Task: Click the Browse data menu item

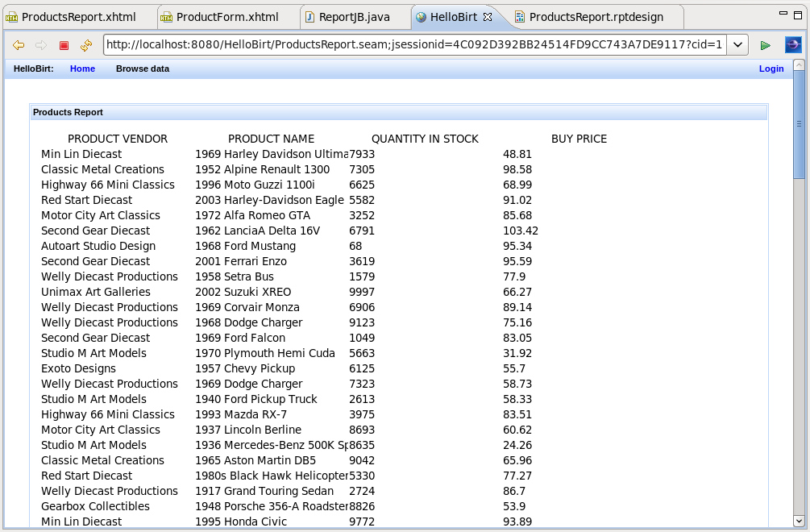Action: point(143,69)
